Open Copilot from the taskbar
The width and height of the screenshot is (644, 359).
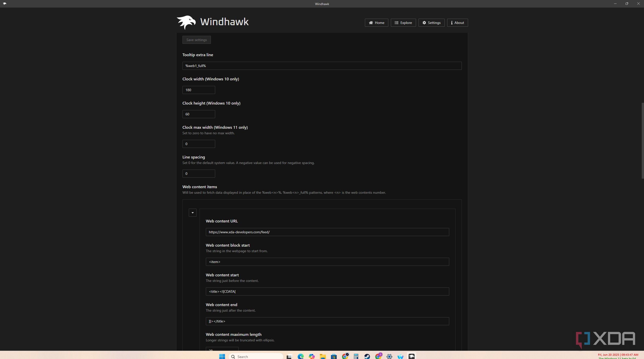click(x=312, y=356)
